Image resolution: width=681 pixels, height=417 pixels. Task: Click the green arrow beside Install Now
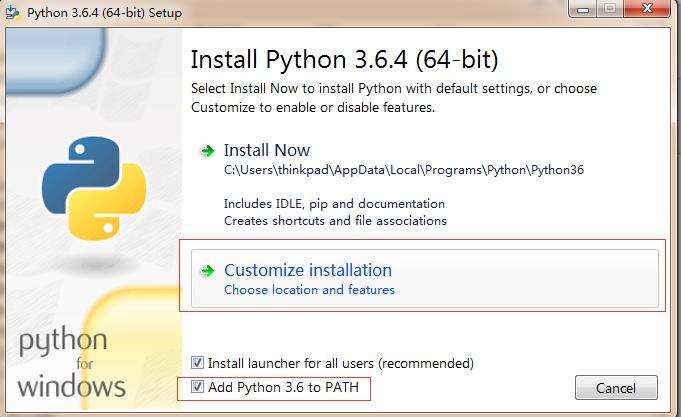(x=207, y=150)
